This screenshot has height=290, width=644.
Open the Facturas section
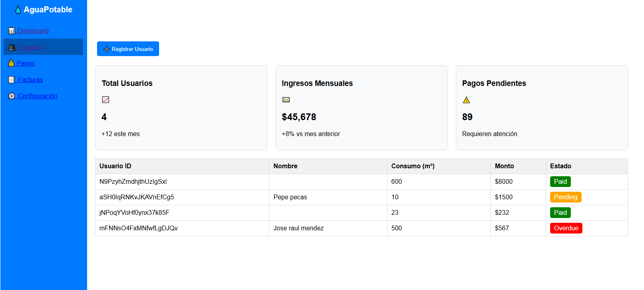click(30, 80)
